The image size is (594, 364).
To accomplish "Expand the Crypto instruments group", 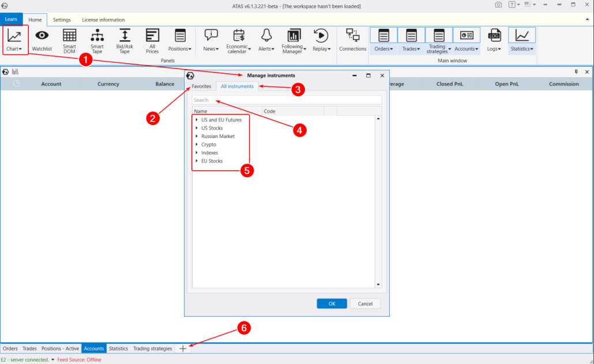I will 196,145.
